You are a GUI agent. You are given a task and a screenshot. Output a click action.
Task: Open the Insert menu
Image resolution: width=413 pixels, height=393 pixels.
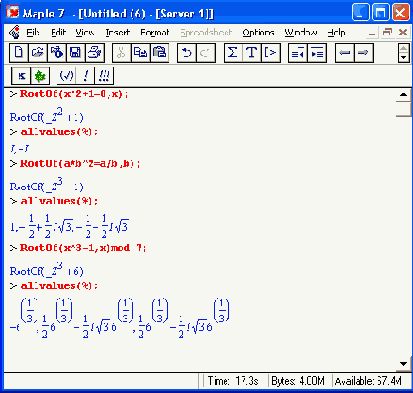point(117,32)
